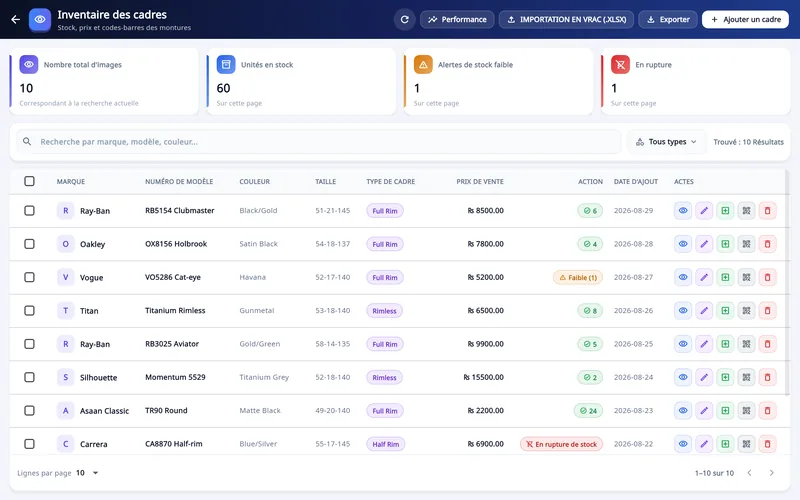The image size is (800, 500).
Task: Add stock for Carrera CA8870 Half-rim
Action: (x=725, y=444)
